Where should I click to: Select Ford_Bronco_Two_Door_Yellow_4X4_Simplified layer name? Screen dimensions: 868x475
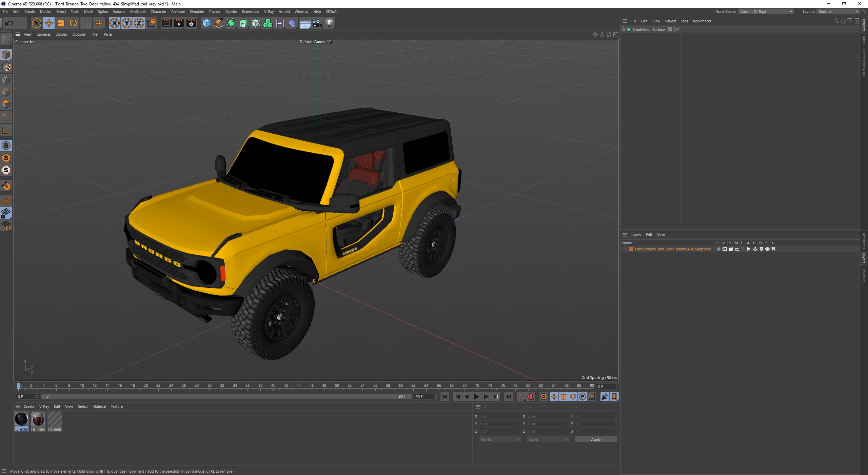click(673, 249)
